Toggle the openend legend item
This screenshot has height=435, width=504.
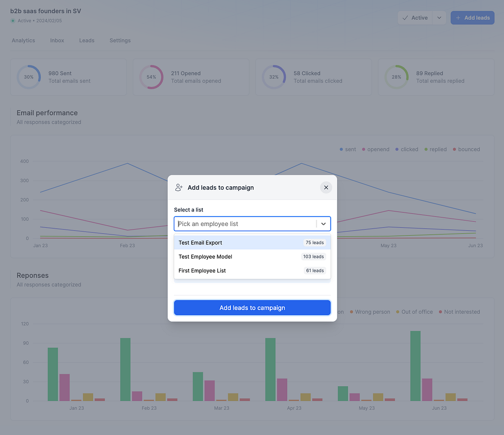click(x=375, y=150)
